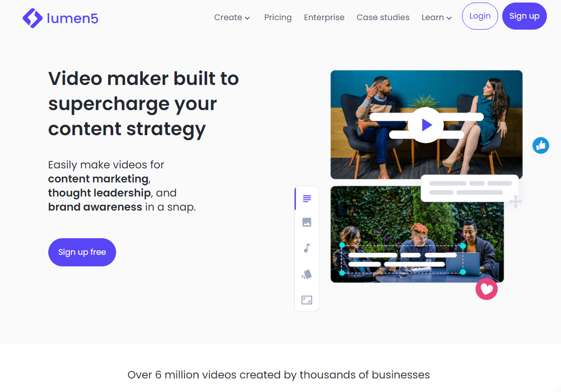Select the style swatches icon in sidebar
561x392 pixels.
click(307, 274)
